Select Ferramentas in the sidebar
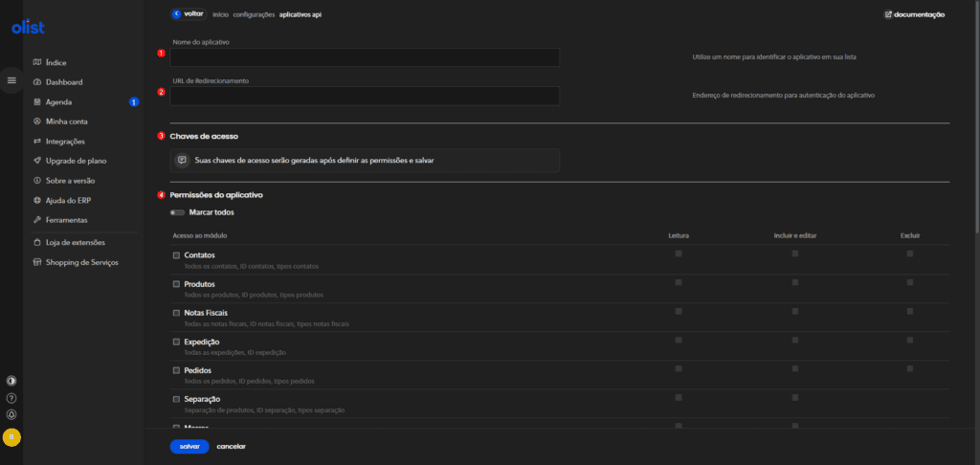 click(67, 220)
